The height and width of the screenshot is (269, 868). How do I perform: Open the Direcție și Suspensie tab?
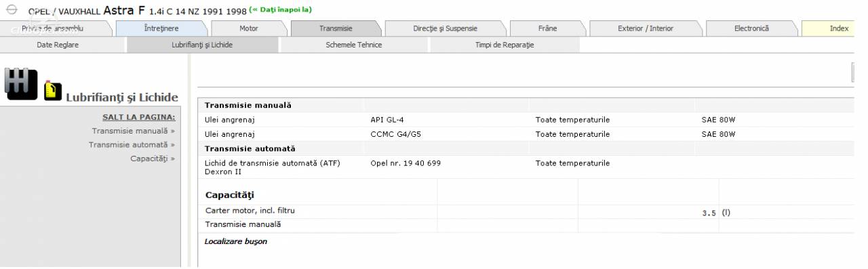coord(445,28)
